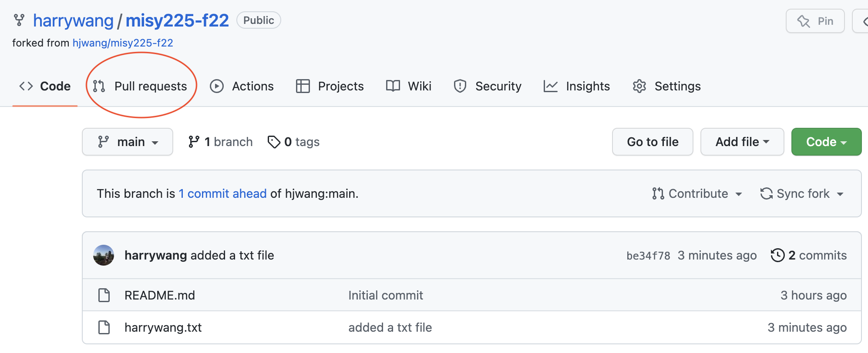
Task: Open the Projects tab
Action: 330,86
